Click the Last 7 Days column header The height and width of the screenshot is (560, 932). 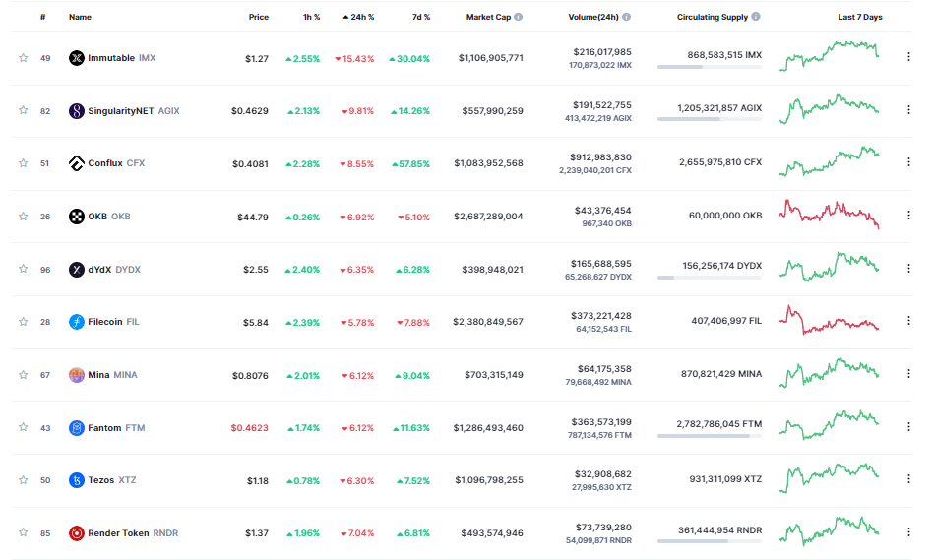(x=860, y=17)
